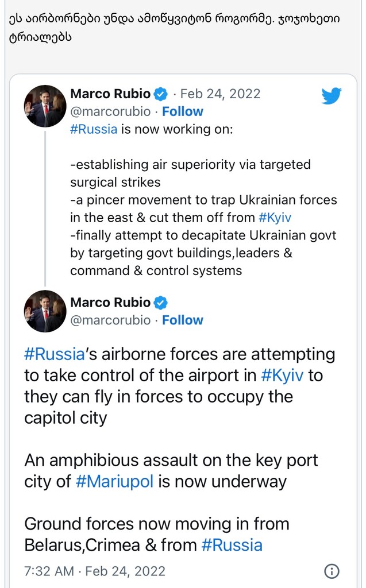Follow marcorubio from the second tweet
The width and height of the screenshot is (366, 588).
pos(183,320)
